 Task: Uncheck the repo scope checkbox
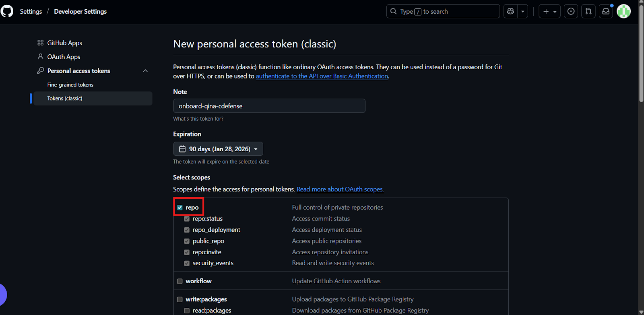180,208
